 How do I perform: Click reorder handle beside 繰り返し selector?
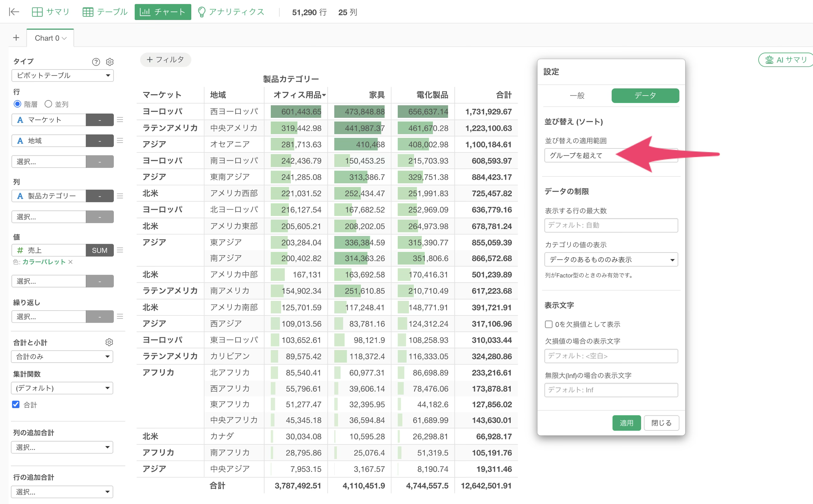click(120, 316)
